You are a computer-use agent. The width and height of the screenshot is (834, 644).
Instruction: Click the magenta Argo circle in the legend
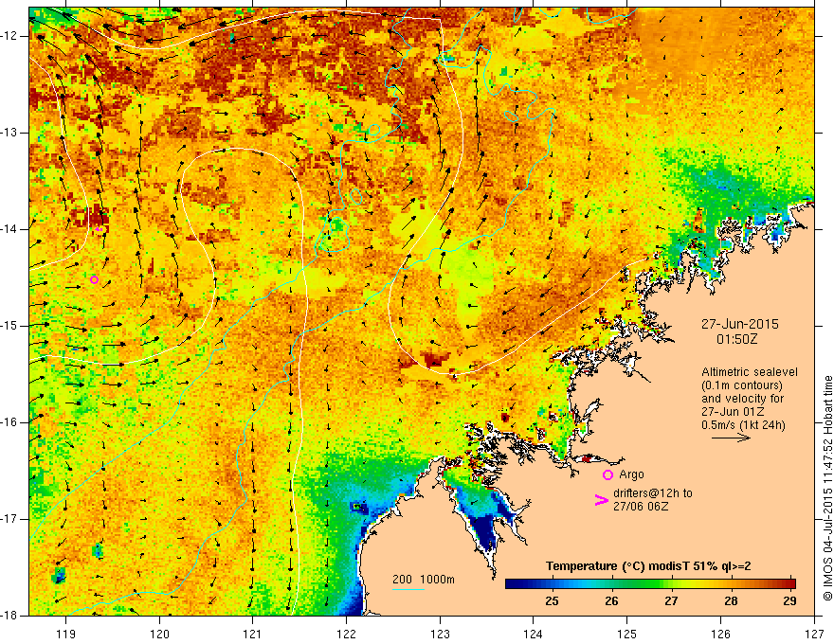(607, 474)
